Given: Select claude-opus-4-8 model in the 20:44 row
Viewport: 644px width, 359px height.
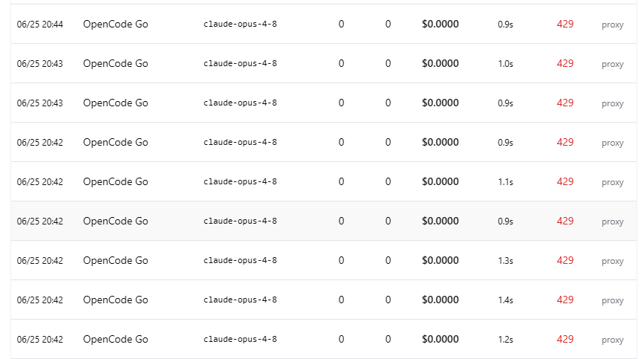Looking at the screenshot, I should [240, 24].
